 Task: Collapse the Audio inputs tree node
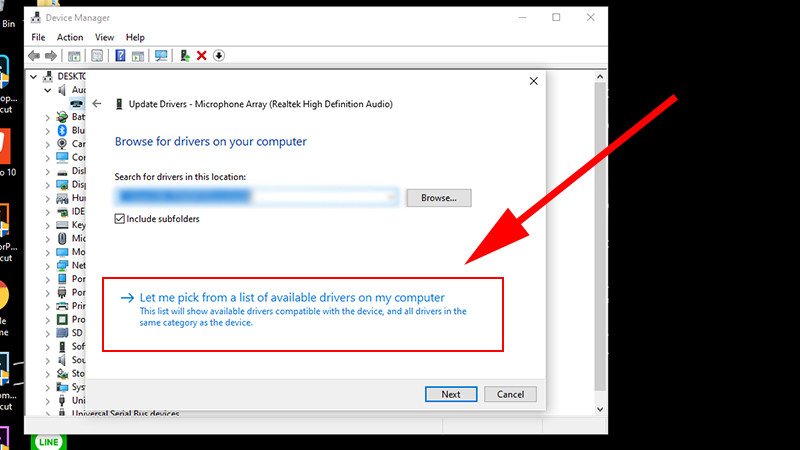[x=47, y=90]
